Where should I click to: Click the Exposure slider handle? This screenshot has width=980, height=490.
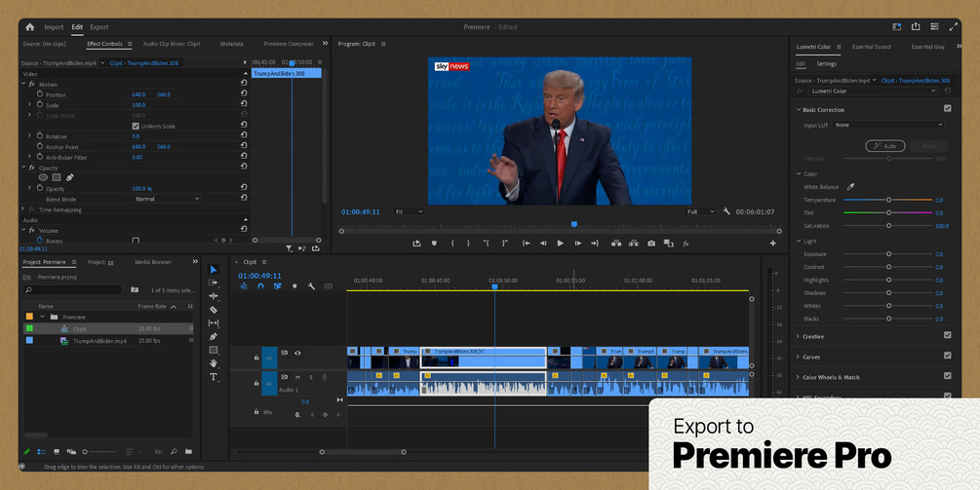[x=888, y=254]
